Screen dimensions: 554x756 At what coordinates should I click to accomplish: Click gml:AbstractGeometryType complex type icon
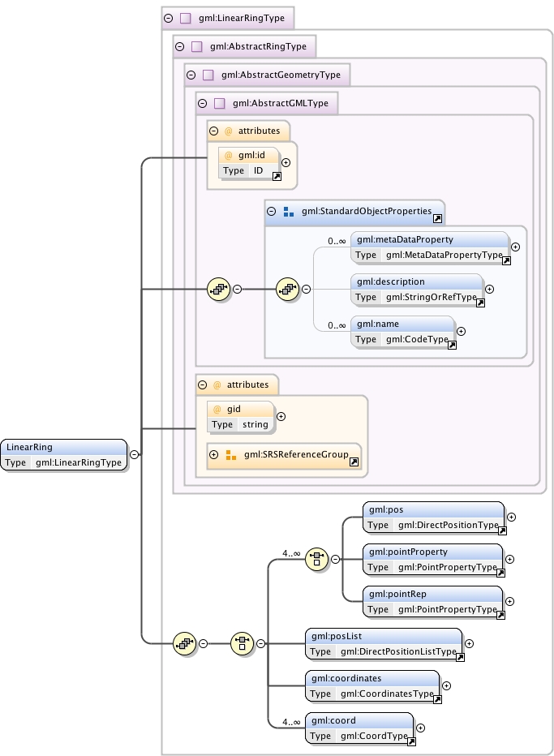pyautogui.click(x=208, y=75)
